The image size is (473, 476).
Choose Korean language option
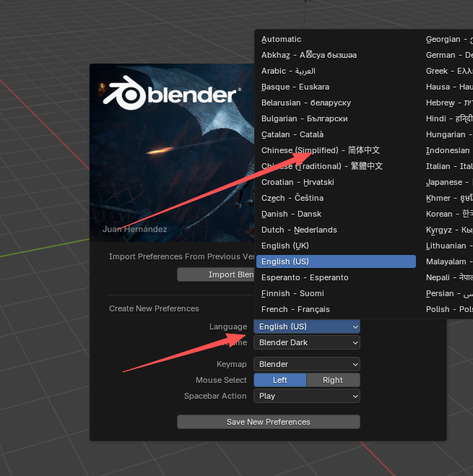click(448, 214)
